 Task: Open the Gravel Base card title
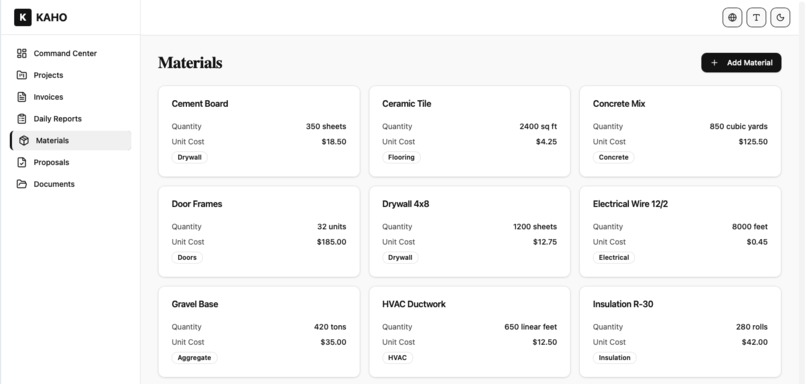[195, 304]
